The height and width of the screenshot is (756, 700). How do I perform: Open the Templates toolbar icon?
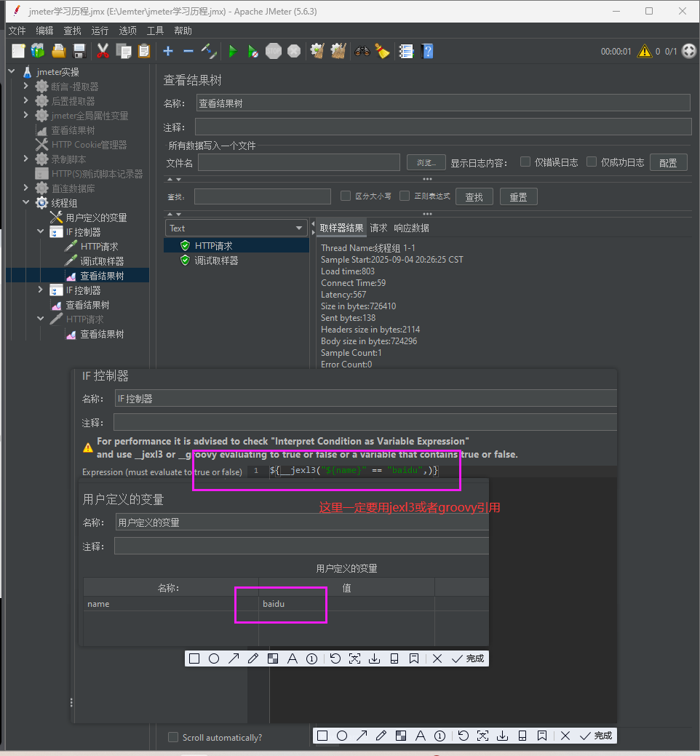click(x=38, y=51)
